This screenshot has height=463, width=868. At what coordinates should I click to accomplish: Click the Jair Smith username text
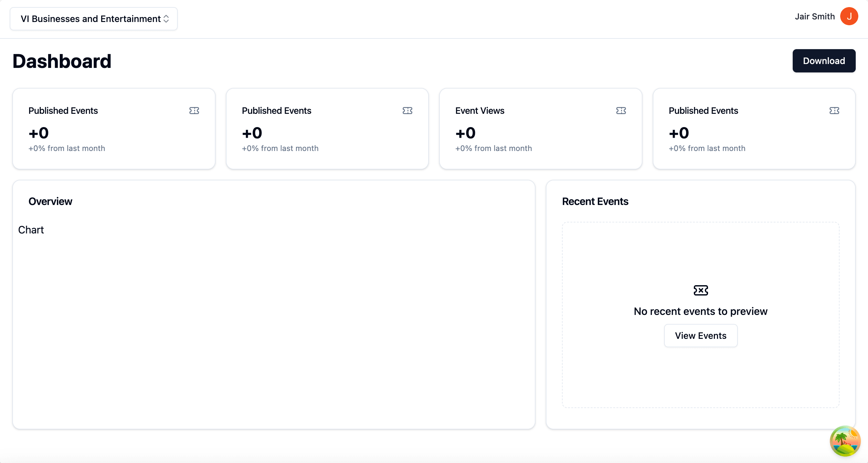pyautogui.click(x=815, y=16)
